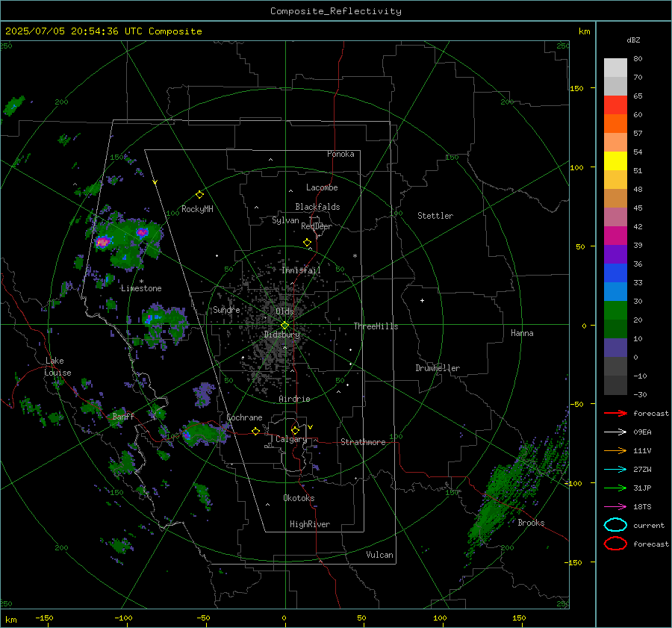The image size is (672, 628).
Task: Click the storm cell just west of Cochrane
Action: (x=204, y=432)
